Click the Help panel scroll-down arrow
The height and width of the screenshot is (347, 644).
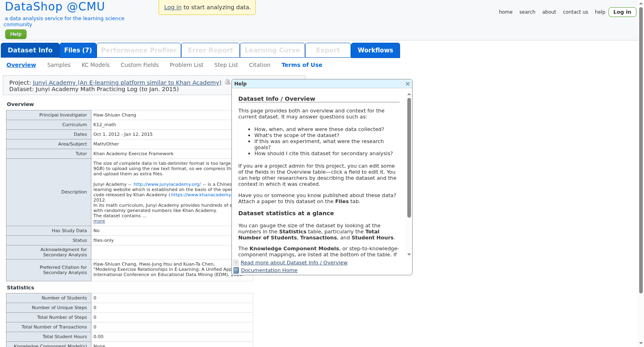[409, 254]
